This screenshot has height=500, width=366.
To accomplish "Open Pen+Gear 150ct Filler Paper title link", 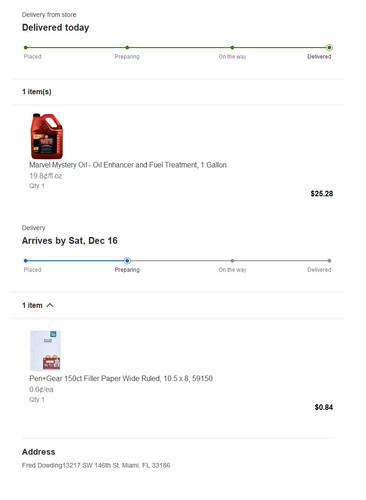I will 121,378.
